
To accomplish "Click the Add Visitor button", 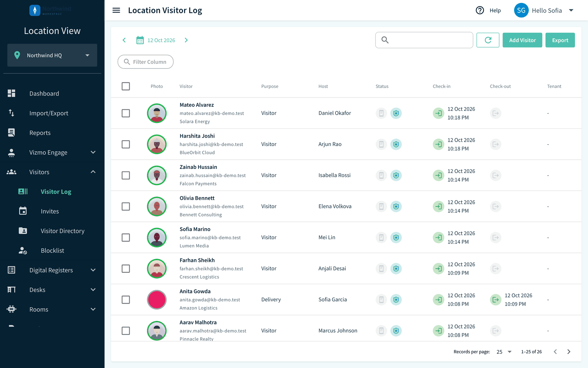I will [x=522, y=40].
